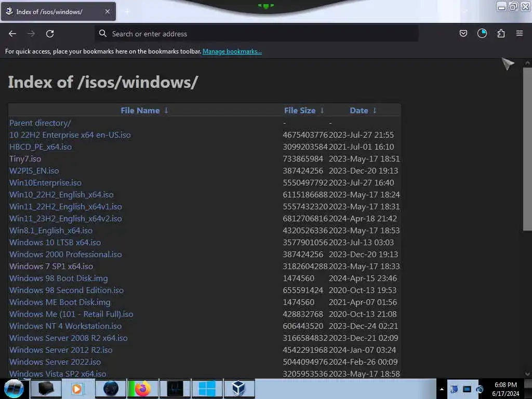
Task: Open the Windows Start orb
Action: pos(14,389)
